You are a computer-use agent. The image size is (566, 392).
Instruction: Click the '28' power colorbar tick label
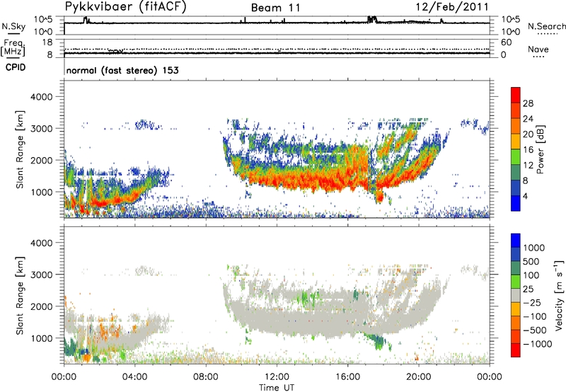coord(528,103)
